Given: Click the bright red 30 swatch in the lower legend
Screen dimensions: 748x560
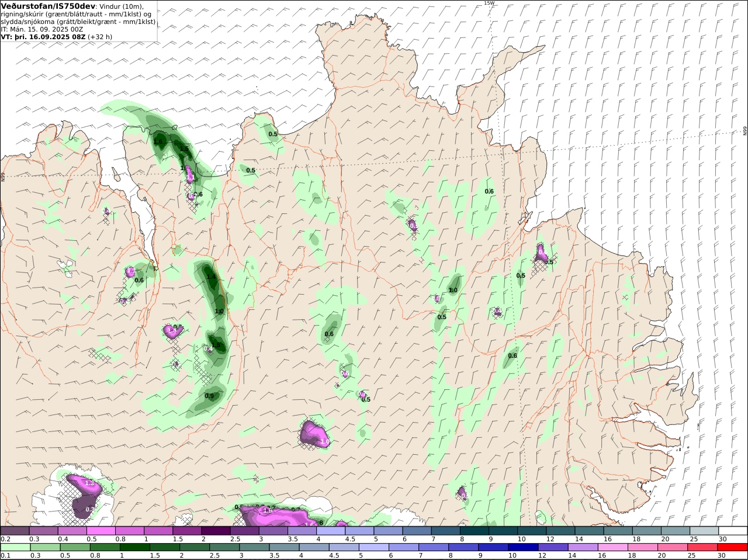Looking at the screenshot, I should 732,548.
